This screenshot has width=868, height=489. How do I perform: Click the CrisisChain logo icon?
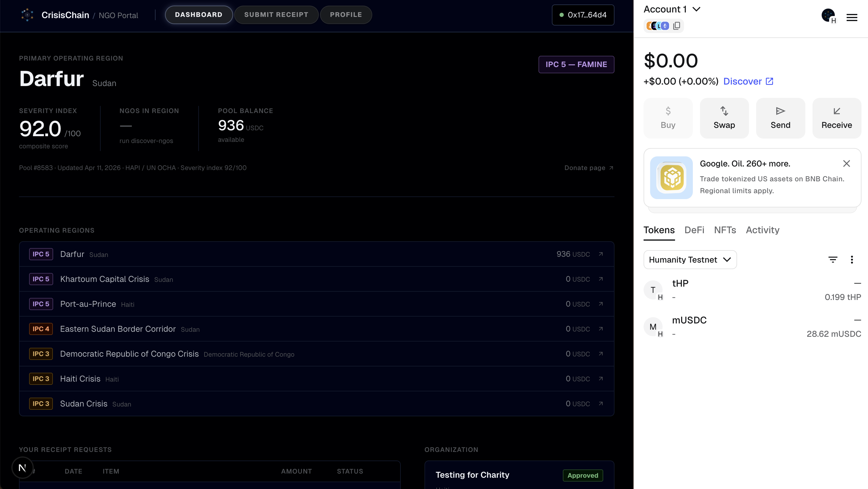[27, 15]
